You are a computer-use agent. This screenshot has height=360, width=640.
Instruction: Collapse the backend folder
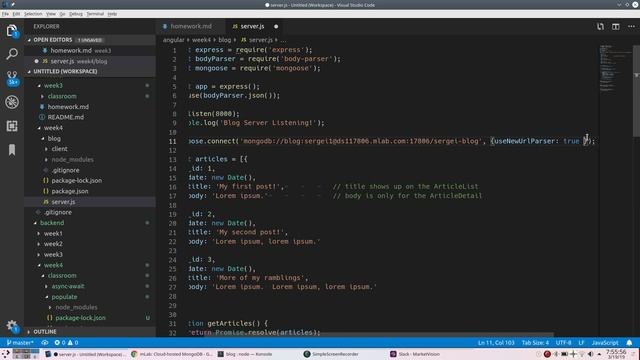point(52,223)
